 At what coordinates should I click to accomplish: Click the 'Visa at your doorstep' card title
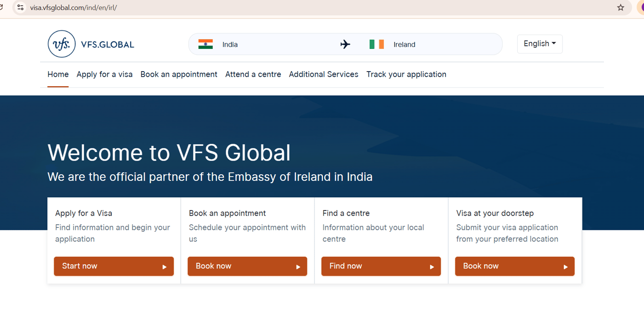tap(495, 213)
